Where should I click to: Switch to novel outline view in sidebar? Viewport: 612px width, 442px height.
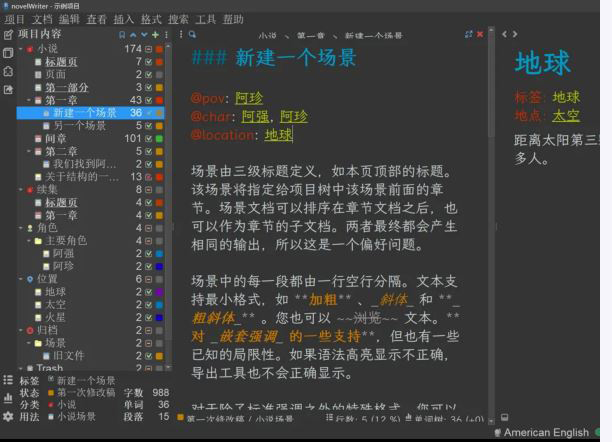click(8, 53)
